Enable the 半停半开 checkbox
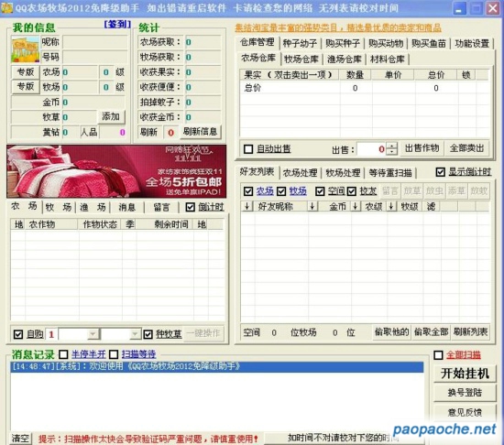 pos(63,354)
